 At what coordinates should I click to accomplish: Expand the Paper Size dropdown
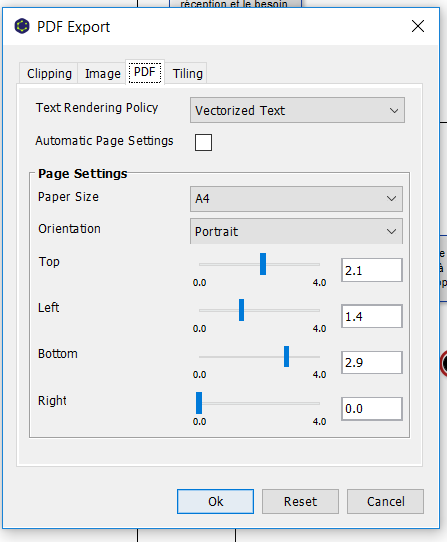coord(296,199)
